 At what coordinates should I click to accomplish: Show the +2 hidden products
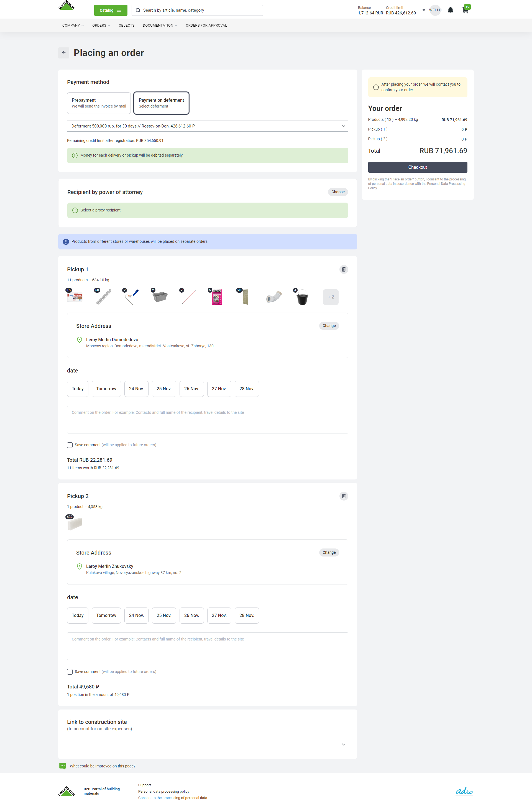(331, 297)
